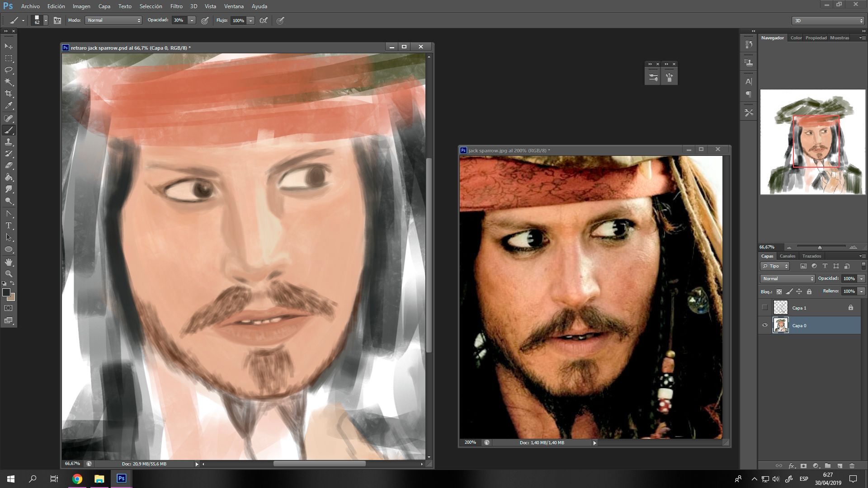Delete layer with trash icon
This screenshot has height=488, width=868.
852,465
